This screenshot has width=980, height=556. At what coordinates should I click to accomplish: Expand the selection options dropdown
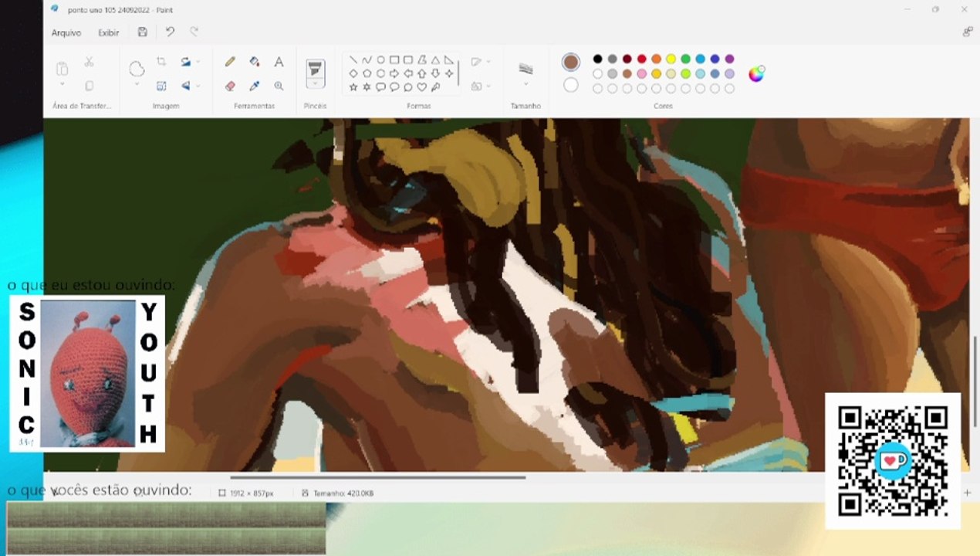(137, 83)
